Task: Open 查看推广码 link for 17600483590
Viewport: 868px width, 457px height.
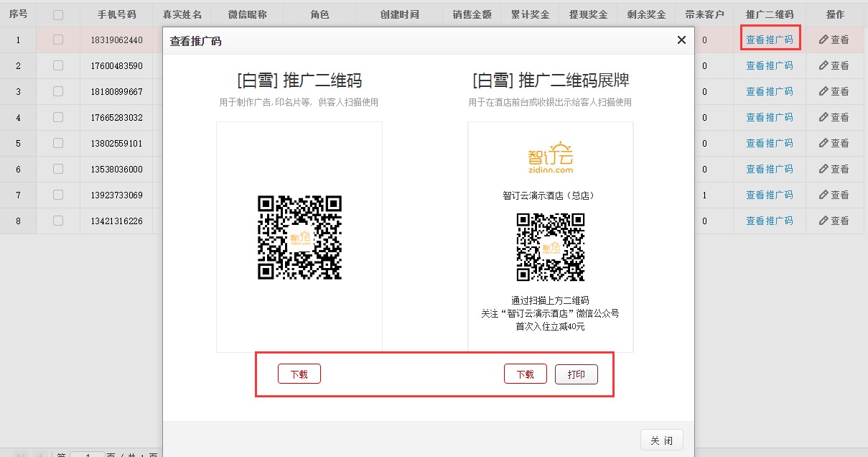Action: pyautogui.click(x=770, y=66)
